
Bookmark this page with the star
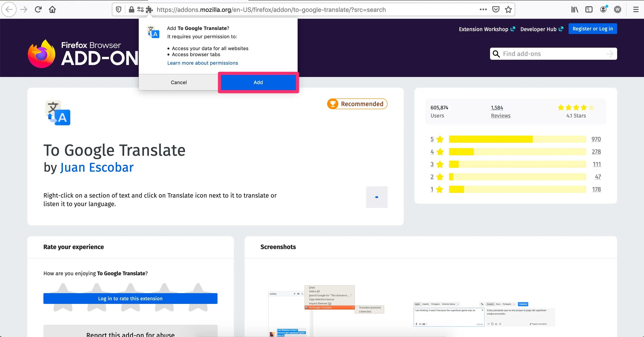coord(508,9)
